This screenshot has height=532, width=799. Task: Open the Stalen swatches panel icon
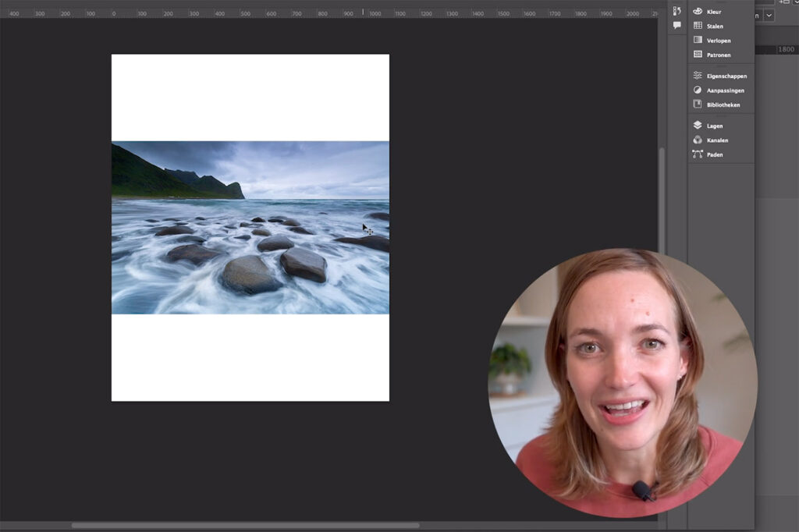pos(698,26)
